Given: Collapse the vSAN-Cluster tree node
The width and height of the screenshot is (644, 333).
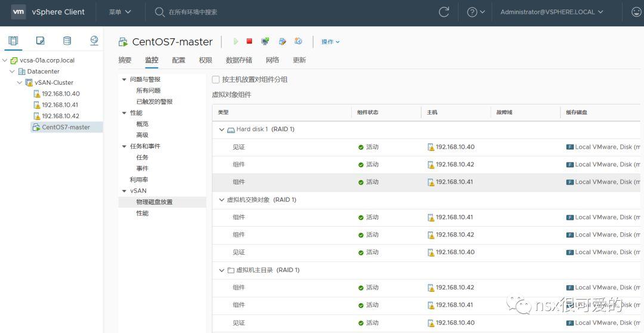Looking at the screenshot, I should (19, 82).
